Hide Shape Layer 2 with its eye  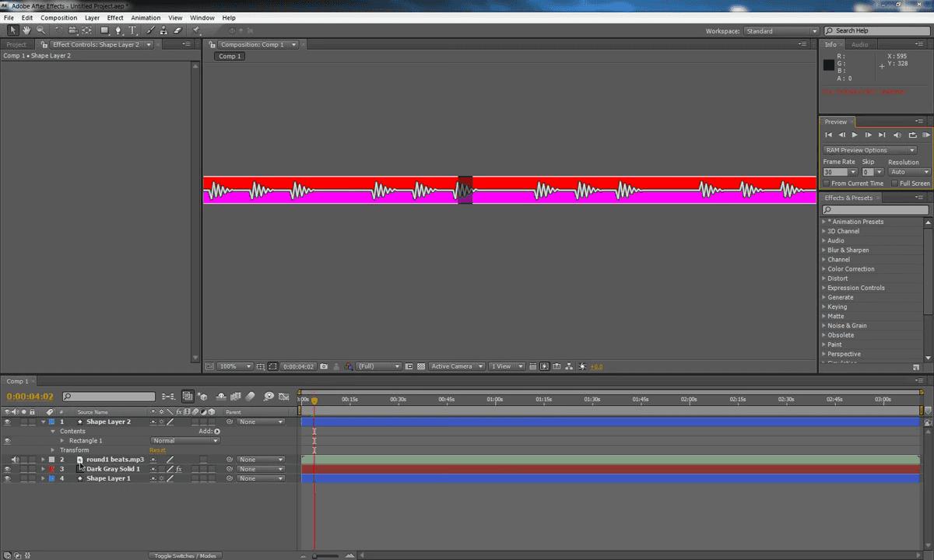(x=7, y=422)
